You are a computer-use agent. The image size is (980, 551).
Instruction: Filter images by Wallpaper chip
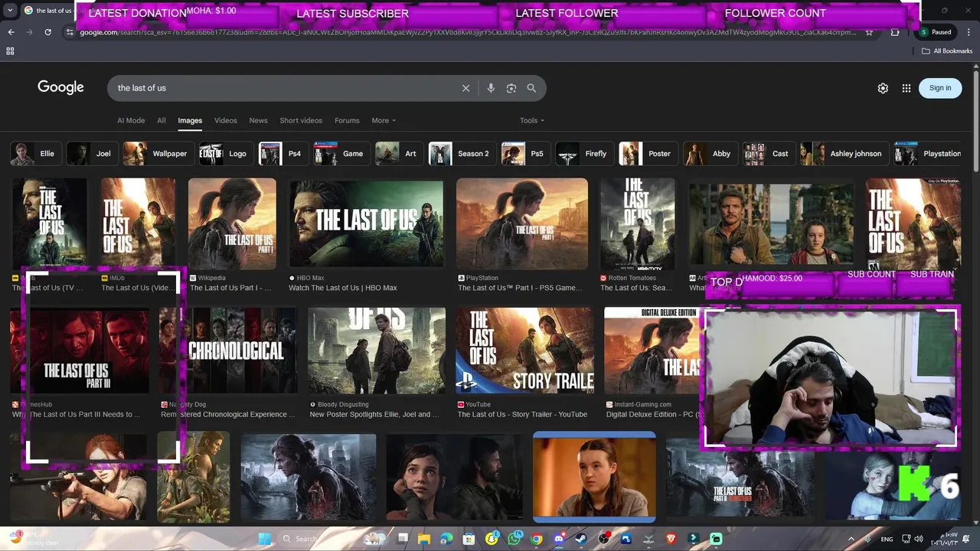tap(158, 154)
